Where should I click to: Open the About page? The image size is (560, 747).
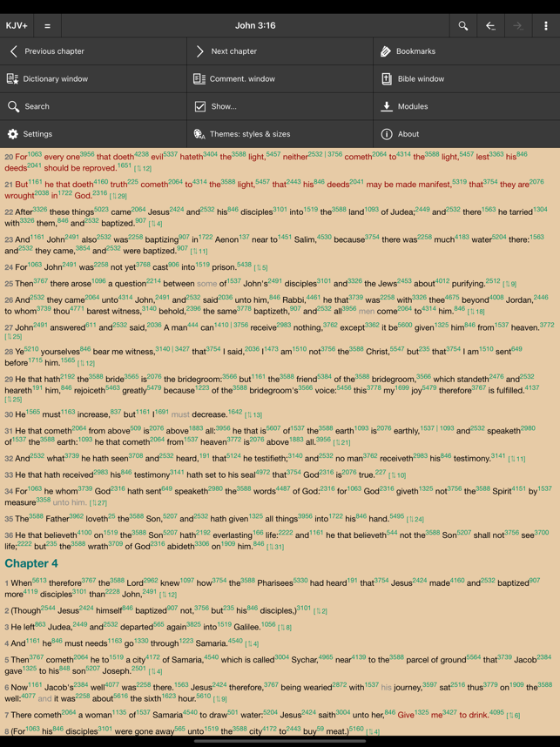point(467,134)
